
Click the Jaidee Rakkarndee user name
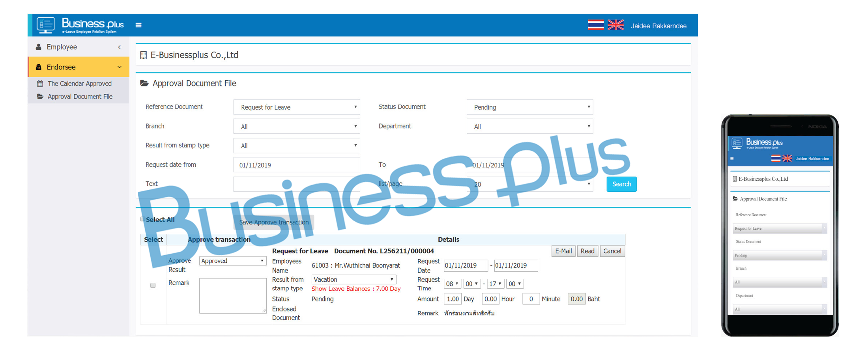[658, 26]
